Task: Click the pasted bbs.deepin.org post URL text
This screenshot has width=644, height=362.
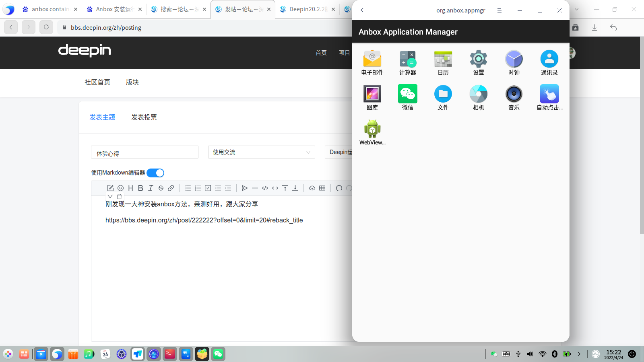Action: [204, 220]
